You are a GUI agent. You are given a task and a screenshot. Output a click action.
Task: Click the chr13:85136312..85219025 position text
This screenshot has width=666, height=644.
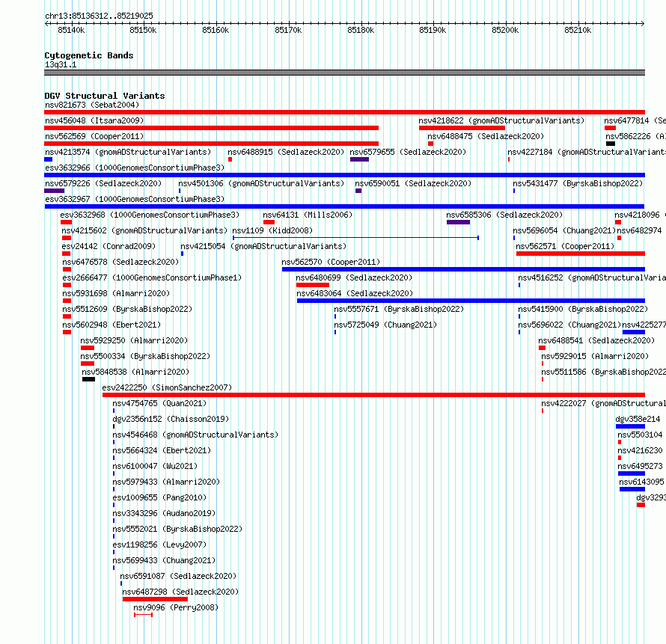pos(99,16)
